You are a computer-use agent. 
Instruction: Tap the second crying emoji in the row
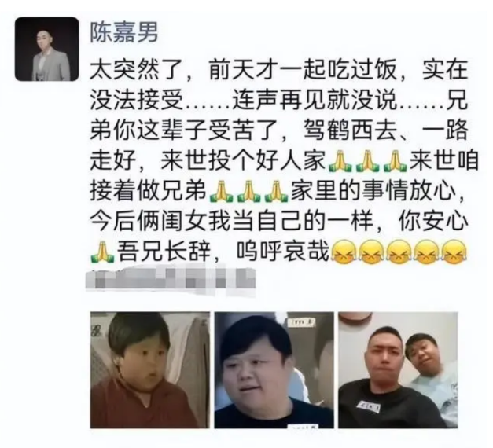click(371, 252)
